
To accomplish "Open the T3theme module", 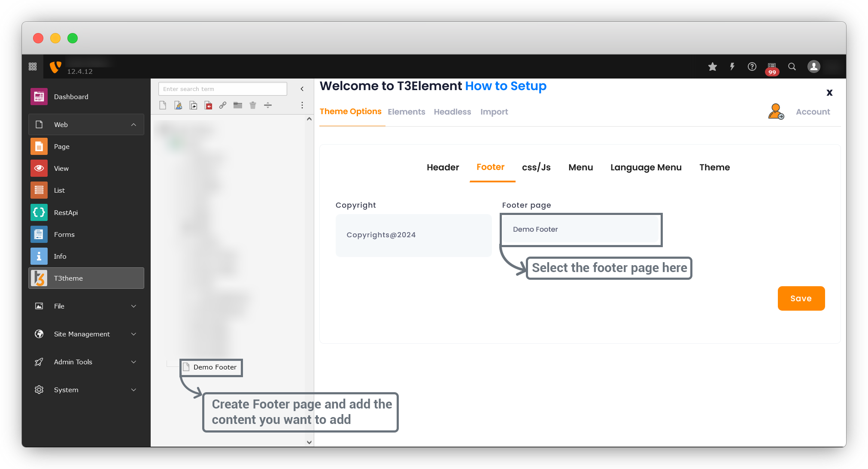I will point(86,278).
